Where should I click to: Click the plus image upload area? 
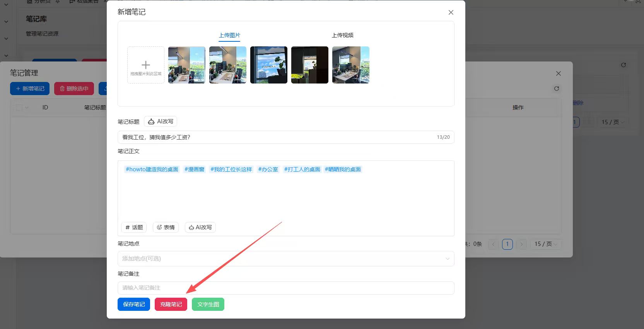(x=146, y=65)
